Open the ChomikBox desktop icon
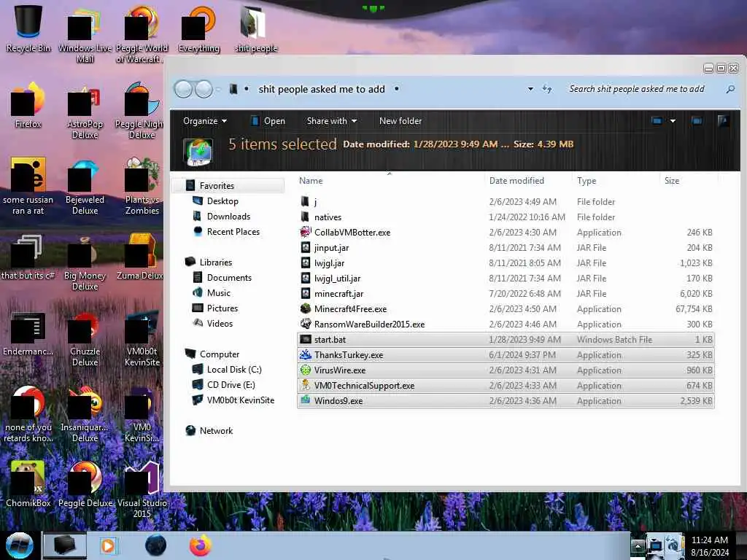Viewport: 747px width, 560px height. tap(28, 483)
